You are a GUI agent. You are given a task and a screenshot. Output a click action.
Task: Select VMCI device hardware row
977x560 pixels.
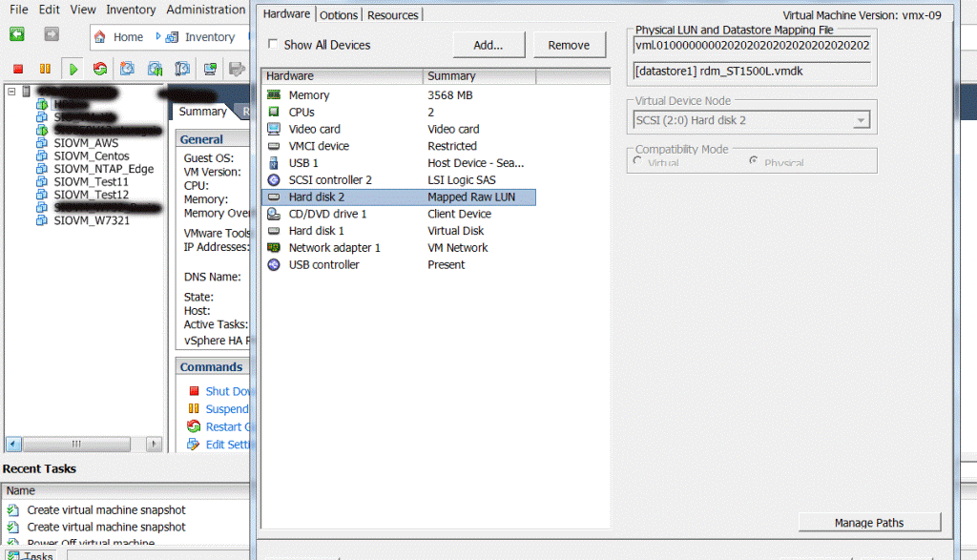(x=398, y=146)
